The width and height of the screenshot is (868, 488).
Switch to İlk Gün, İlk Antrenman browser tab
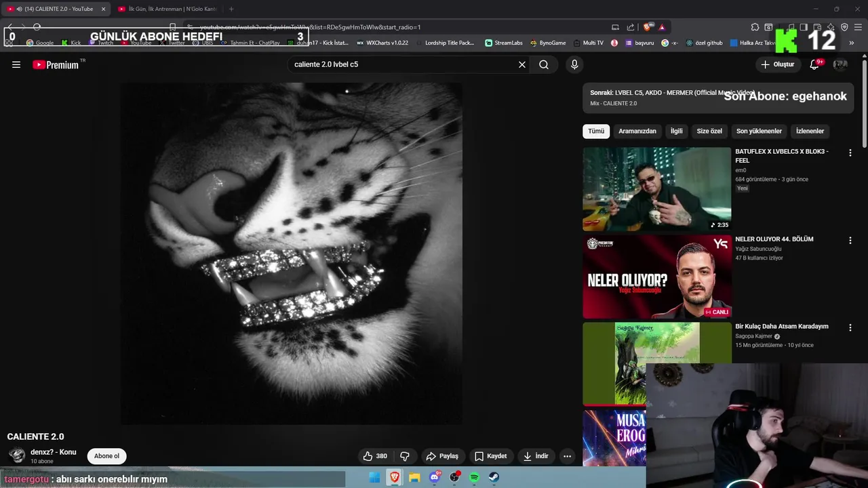point(166,9)
